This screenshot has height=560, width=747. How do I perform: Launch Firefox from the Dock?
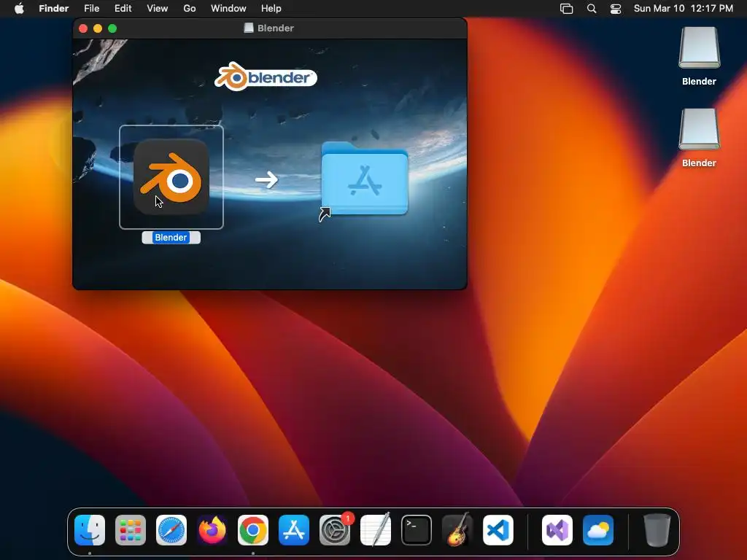click(x=212, y=530)
